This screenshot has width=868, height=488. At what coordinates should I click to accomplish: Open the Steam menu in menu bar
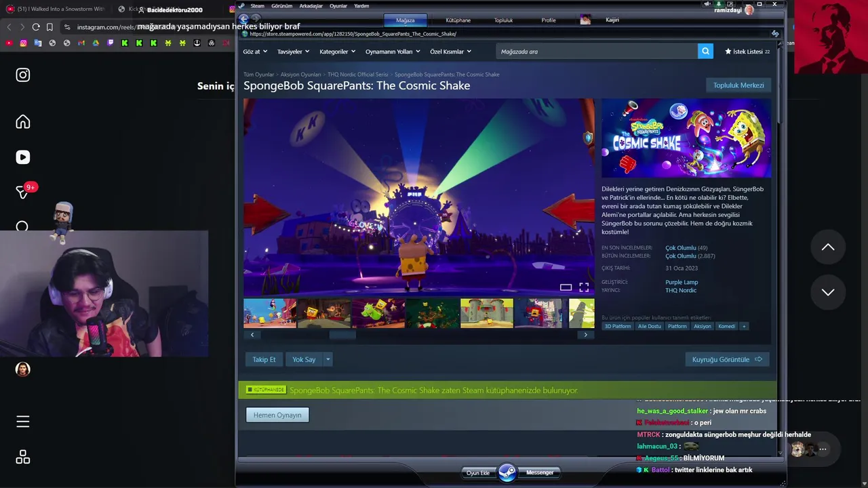[258, 6]
